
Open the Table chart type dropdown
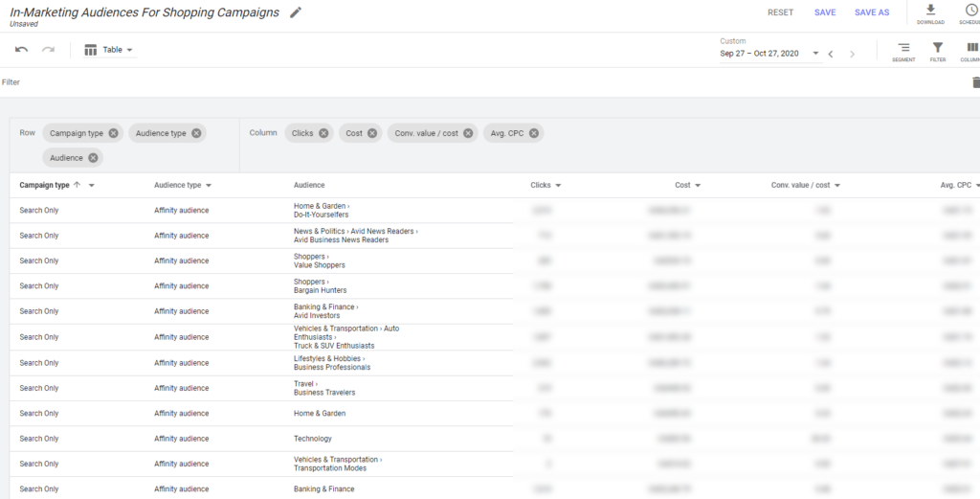[x=109, y=50]
